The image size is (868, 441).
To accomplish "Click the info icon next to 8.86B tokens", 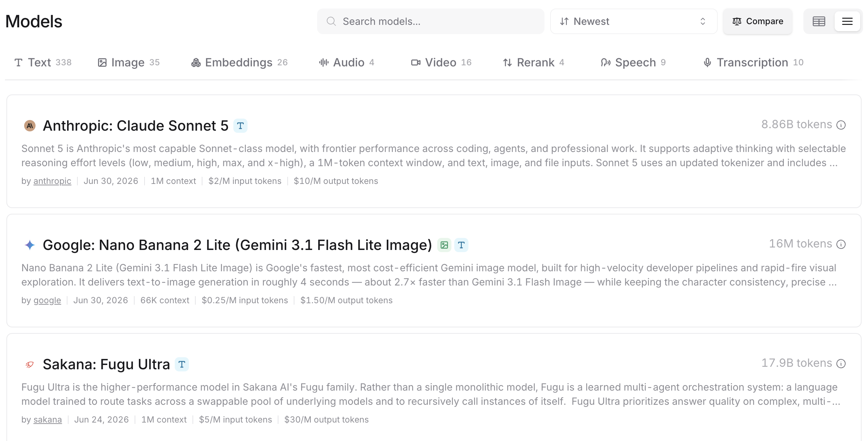I will coord(841,125).
